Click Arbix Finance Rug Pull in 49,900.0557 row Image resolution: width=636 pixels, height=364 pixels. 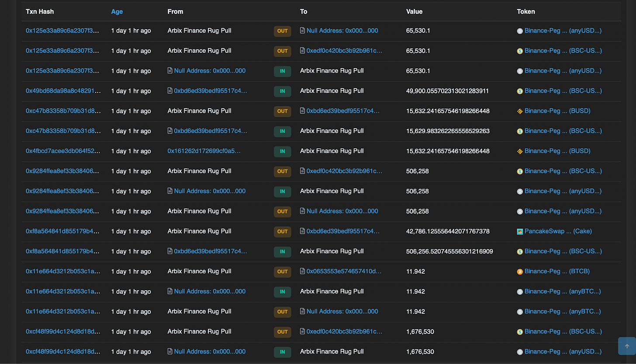(x=332, y=91)
